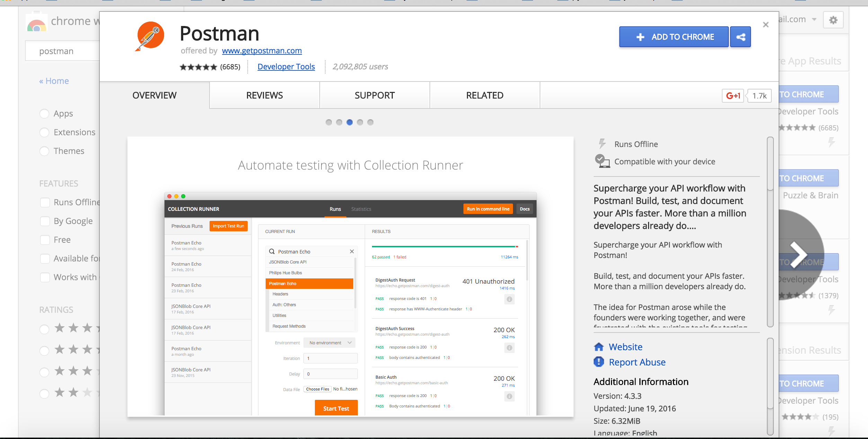Open the RELATED tab
The width and height of the screenshot is (868, 439).
tap(485, 95)
